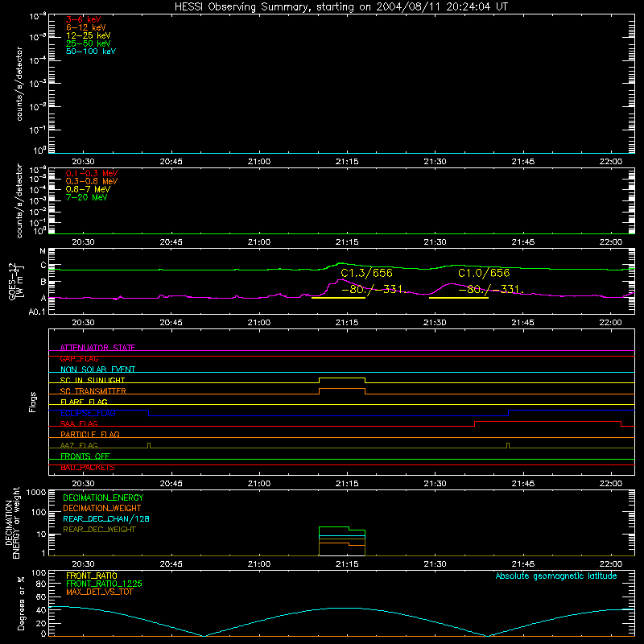Click the 'C1.0/656' flare annotation
Image resolution: width=644 pixels, height=644 pixels.
pyautogui.click(x=484, y=273)
